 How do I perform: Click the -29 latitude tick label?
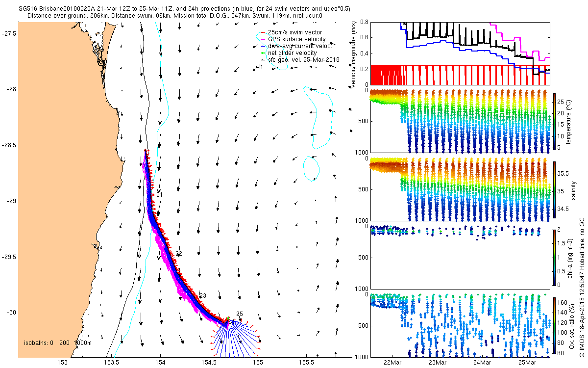click(x=11, y=201)
